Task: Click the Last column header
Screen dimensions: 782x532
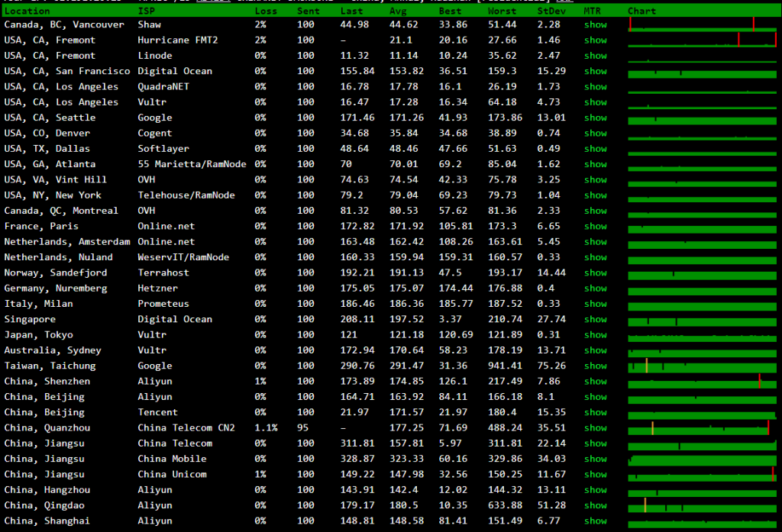Action: pos(351,11)
